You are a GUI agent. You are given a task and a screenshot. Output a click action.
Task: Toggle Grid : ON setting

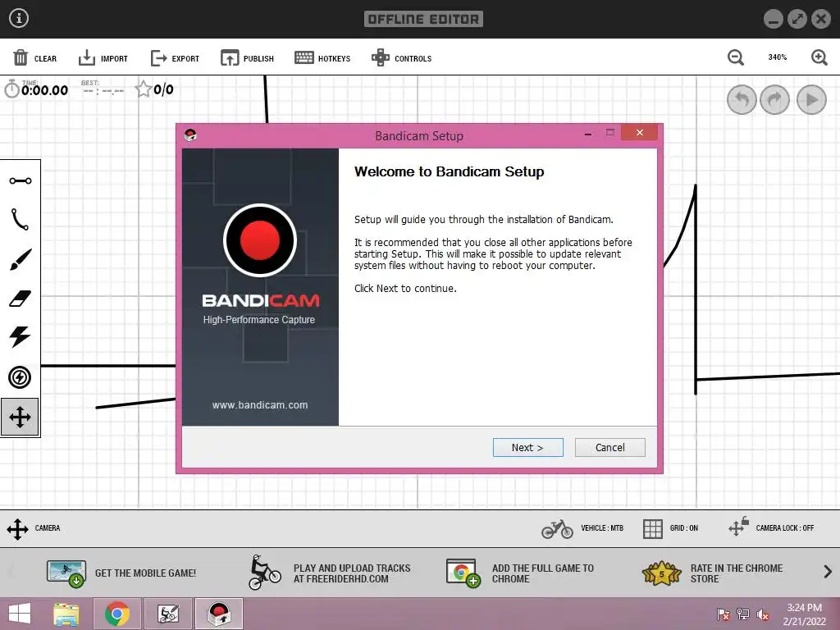pos(670,528)
